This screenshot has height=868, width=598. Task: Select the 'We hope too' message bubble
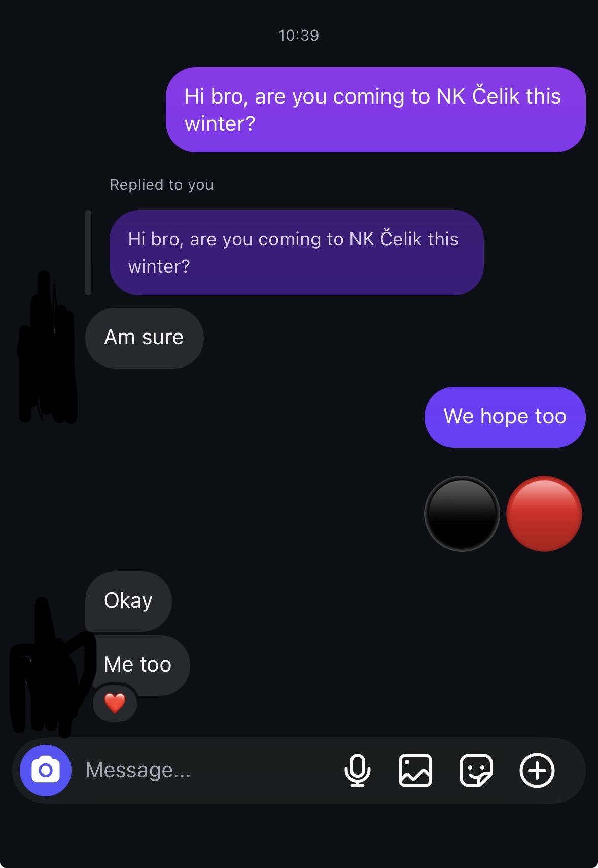point(505,417)
